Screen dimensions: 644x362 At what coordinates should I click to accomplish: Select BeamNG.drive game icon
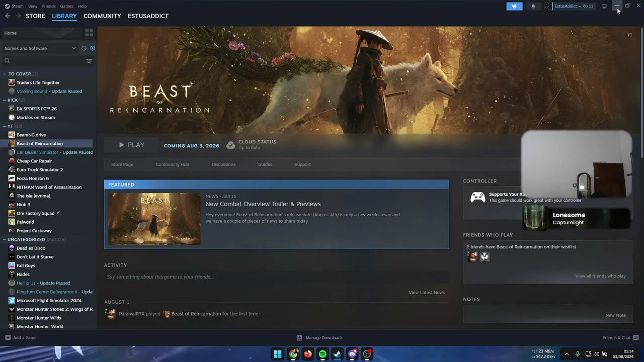coord(12,135)
